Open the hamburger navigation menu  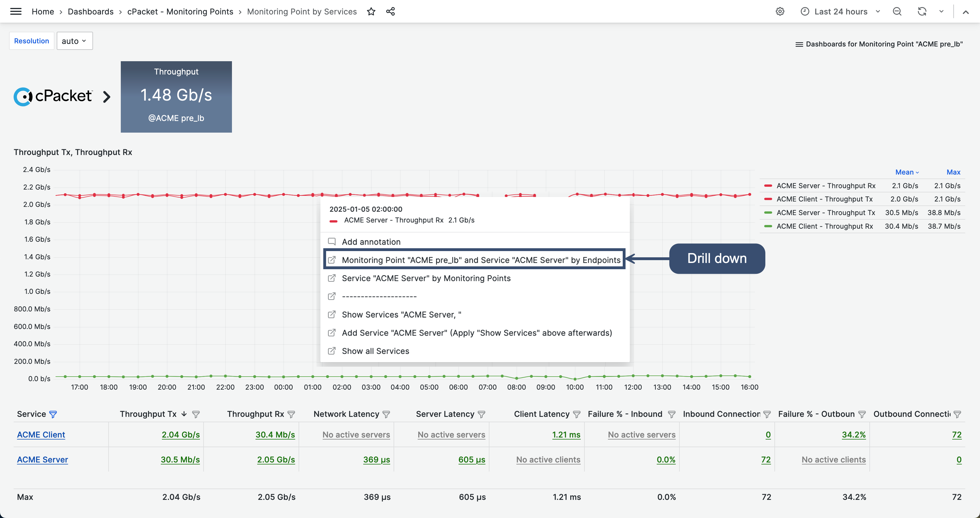point(16,11)
